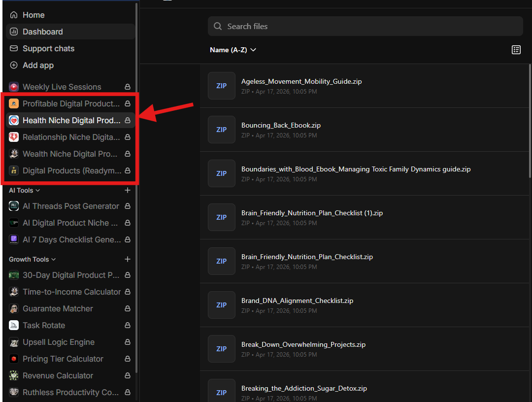Screen dimensions: 532x402
Task: Open Time-to-Income Calculator tool
Action: pos(70,292)
